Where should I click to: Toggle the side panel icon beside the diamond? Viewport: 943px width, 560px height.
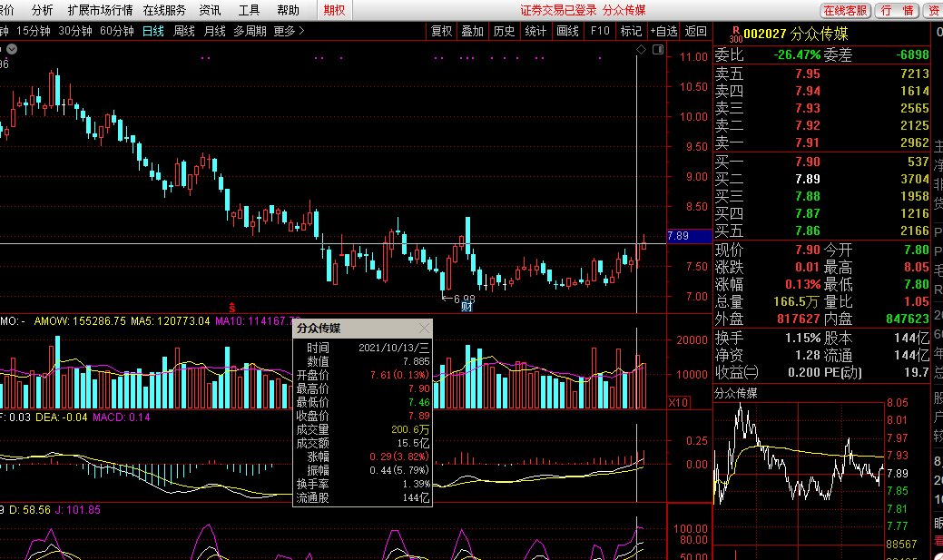tap(658, 49)
